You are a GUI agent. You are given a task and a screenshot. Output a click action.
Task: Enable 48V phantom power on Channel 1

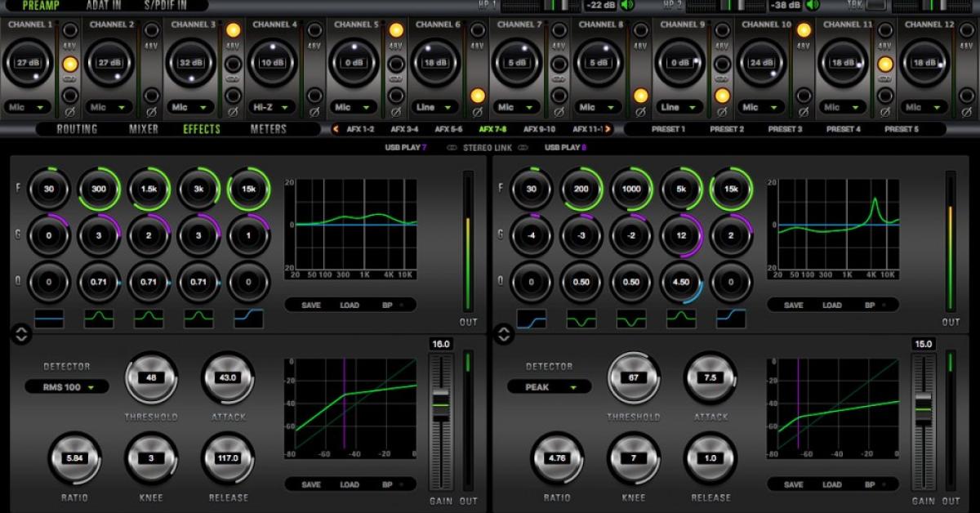pos(69,30)
